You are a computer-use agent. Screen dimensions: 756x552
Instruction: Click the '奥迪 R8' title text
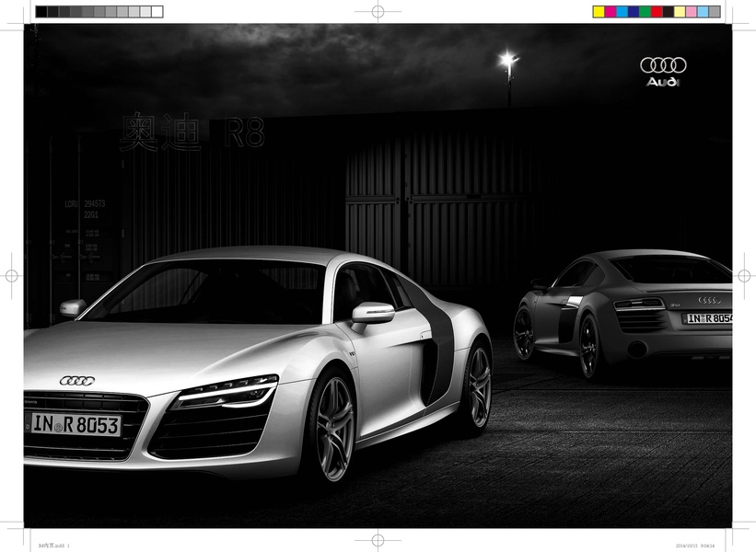(x=192, y=132)
